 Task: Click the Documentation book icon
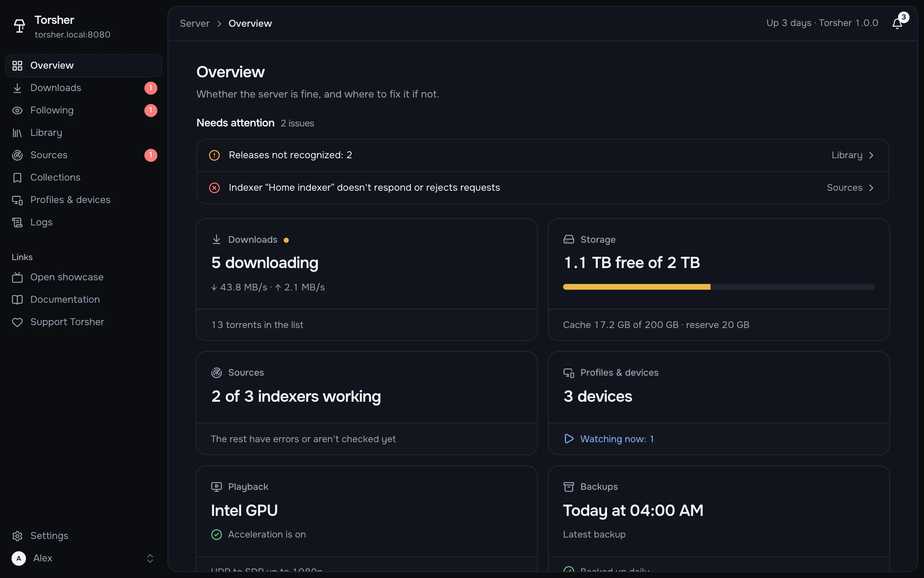coord(17,300)
